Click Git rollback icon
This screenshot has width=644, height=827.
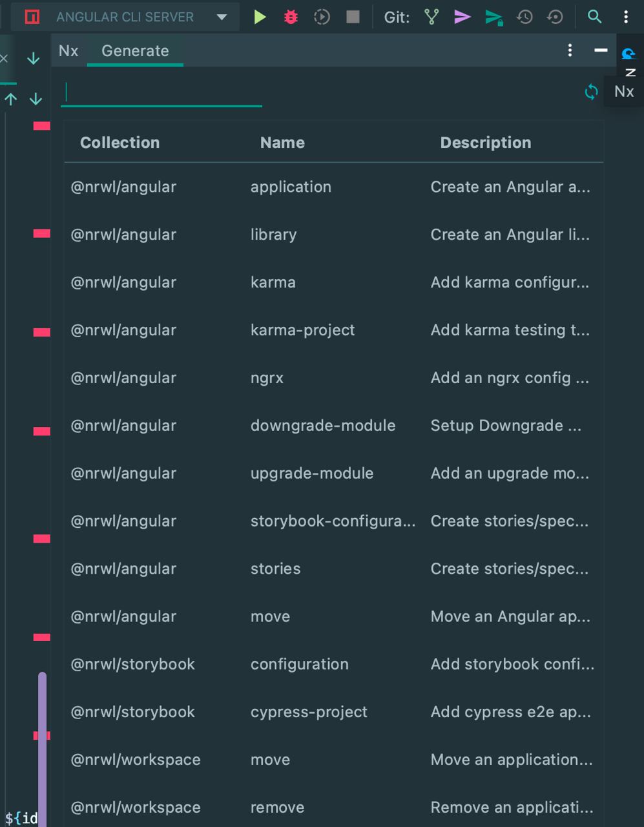[555, 17]
